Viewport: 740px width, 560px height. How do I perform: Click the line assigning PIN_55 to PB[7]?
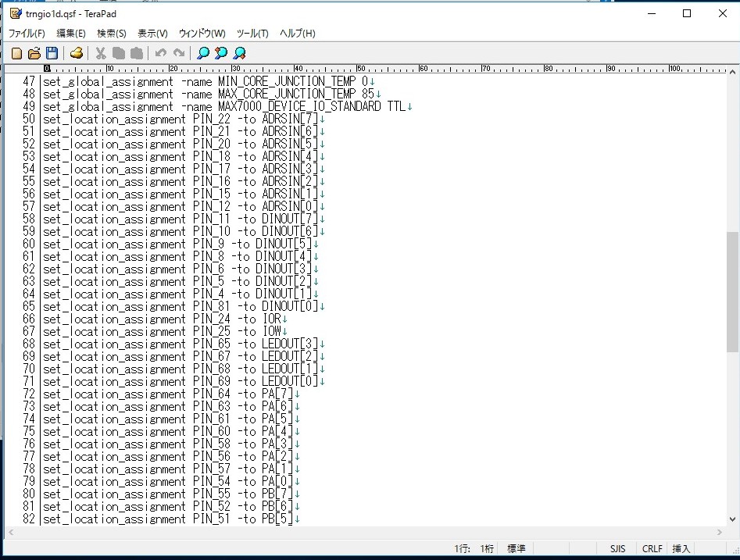point(169,494)
